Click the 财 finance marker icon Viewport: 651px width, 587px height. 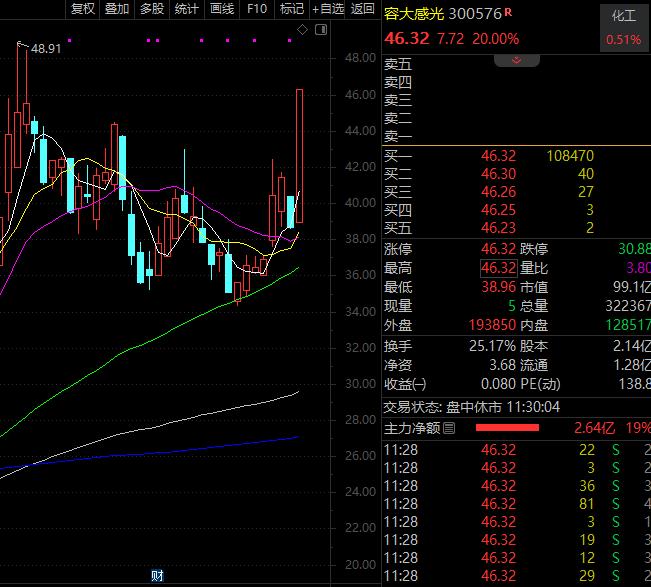point(157,575)
